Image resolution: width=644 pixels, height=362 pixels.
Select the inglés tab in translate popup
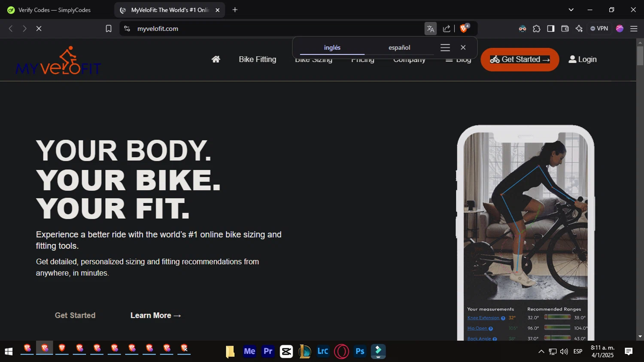[332, 48]
